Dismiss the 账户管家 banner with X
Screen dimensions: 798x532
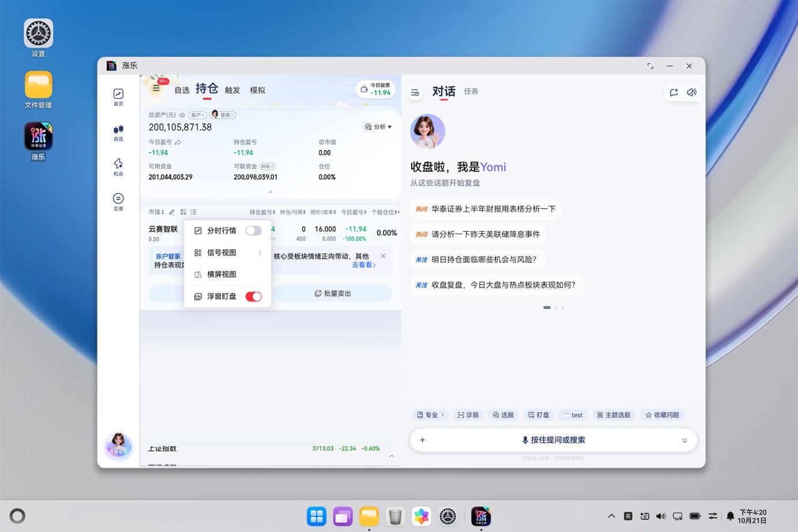click(383, 255)
